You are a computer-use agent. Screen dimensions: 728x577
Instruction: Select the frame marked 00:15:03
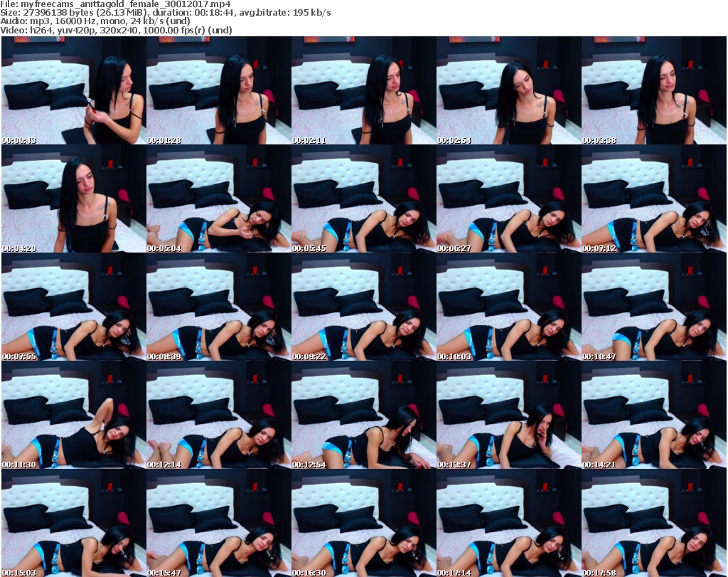pos(74,523)
